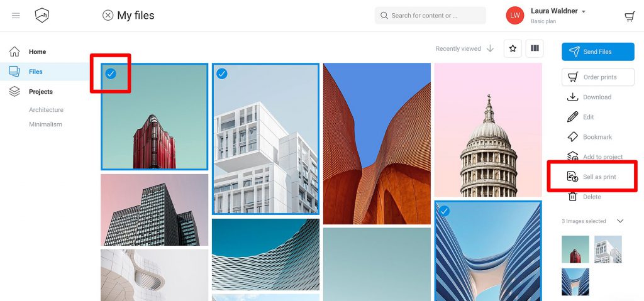
Task: Click Delete action
Action: pos(592,197)
